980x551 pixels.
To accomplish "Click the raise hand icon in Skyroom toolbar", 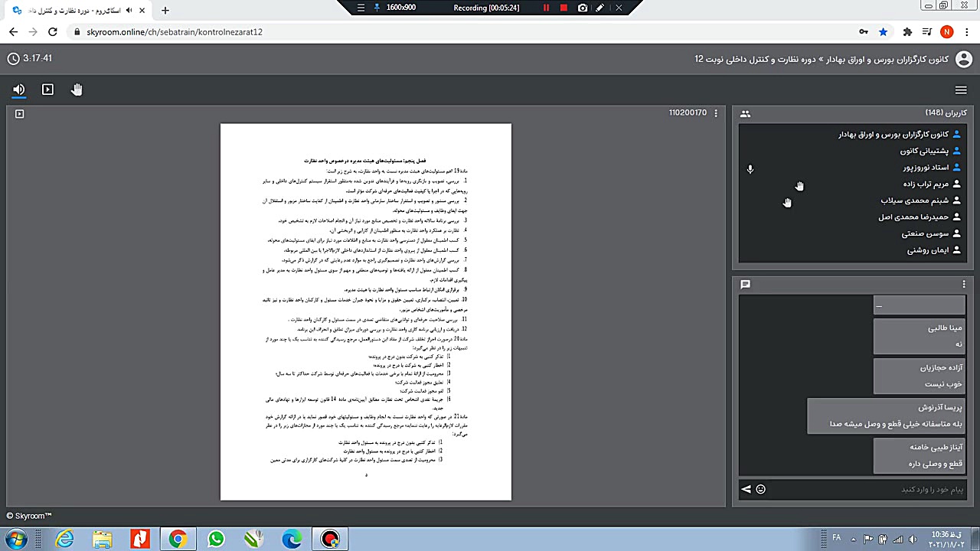I will tap(77, 90).
